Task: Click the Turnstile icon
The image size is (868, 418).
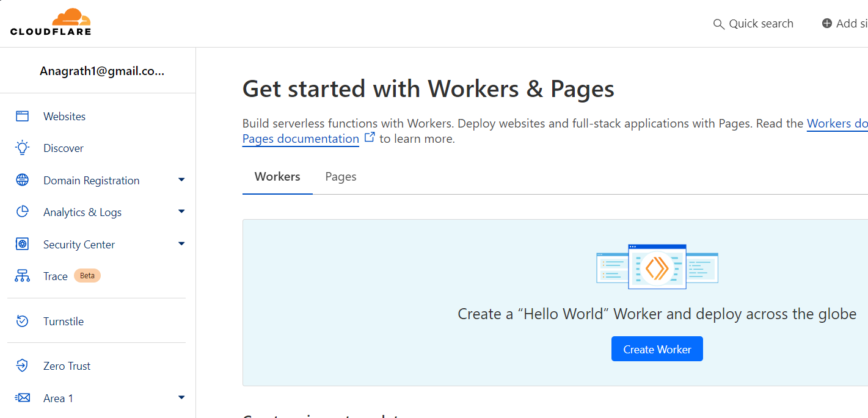Action: [x=23, y=321]
